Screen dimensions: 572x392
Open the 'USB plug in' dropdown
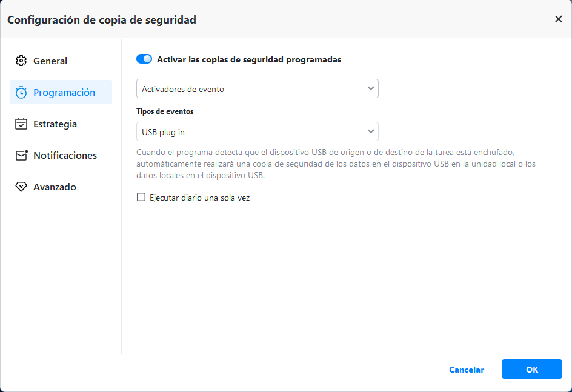[x=257, y=131]
